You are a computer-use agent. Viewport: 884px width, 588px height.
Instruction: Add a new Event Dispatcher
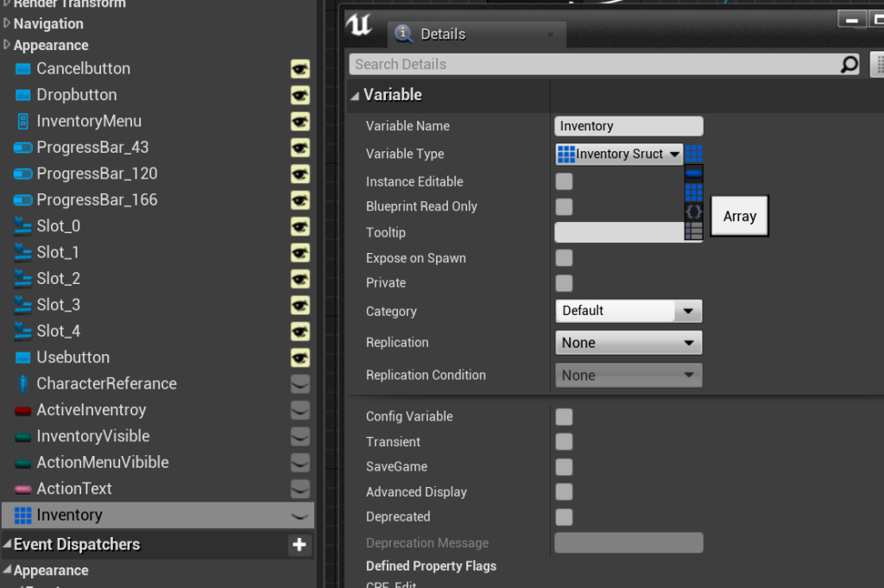click(300, 545)
